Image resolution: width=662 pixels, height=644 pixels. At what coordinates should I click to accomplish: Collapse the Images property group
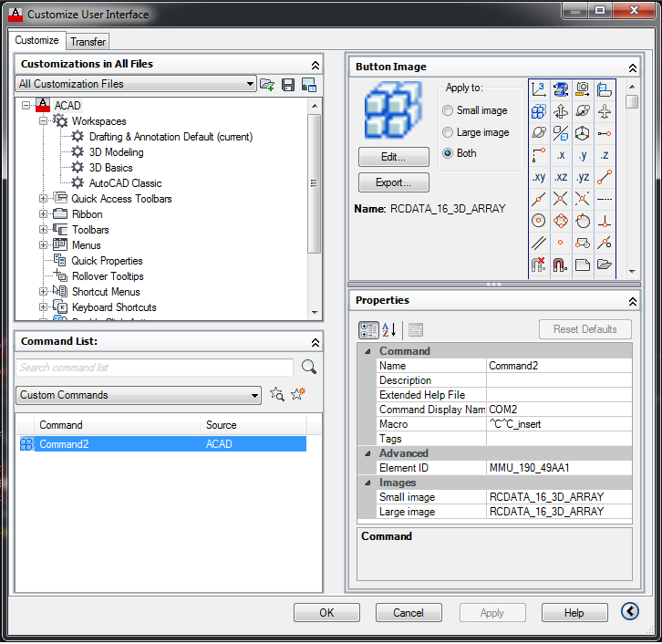coord(367,483)
